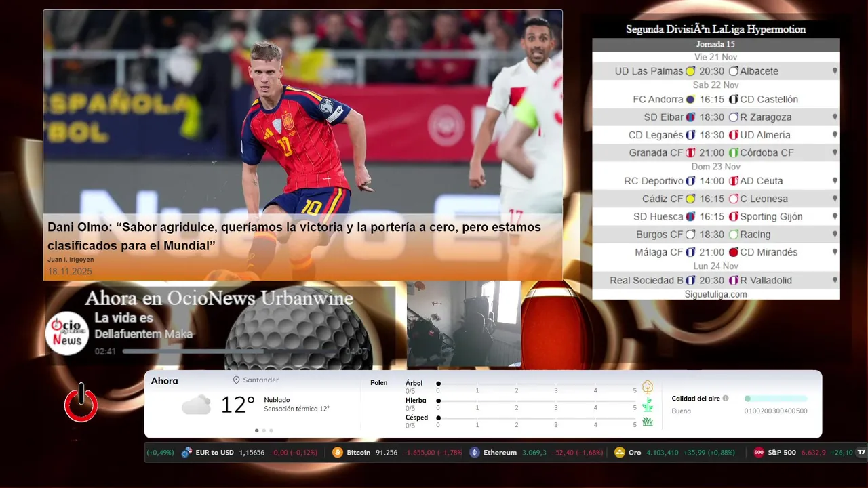Image resolution: width=868 pixels, height=488 pixels.
Task: Open venue pin for CD Leganés match
Action: coord(835,135)
